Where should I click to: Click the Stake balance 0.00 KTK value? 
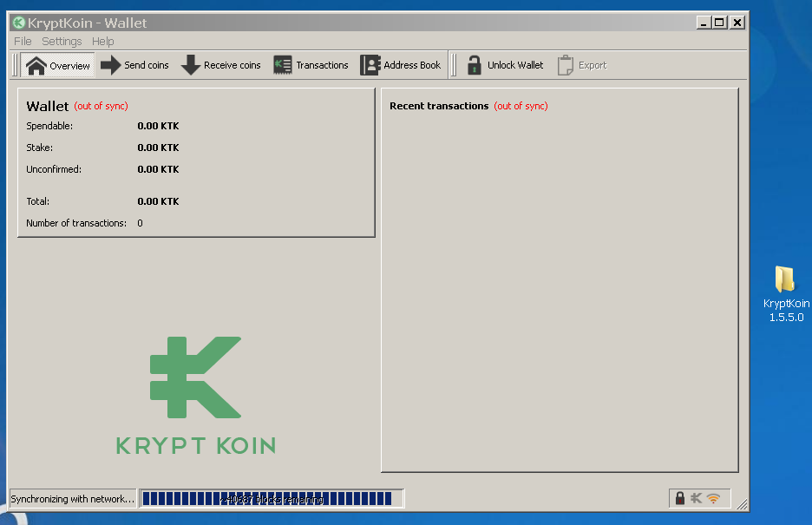click(158, 148)
